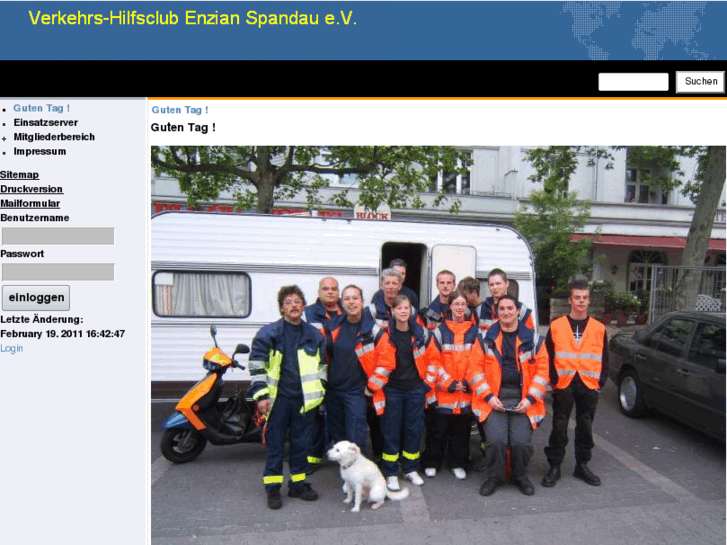Open the Druckversion link
727x545 pixels.
(32, 189)
